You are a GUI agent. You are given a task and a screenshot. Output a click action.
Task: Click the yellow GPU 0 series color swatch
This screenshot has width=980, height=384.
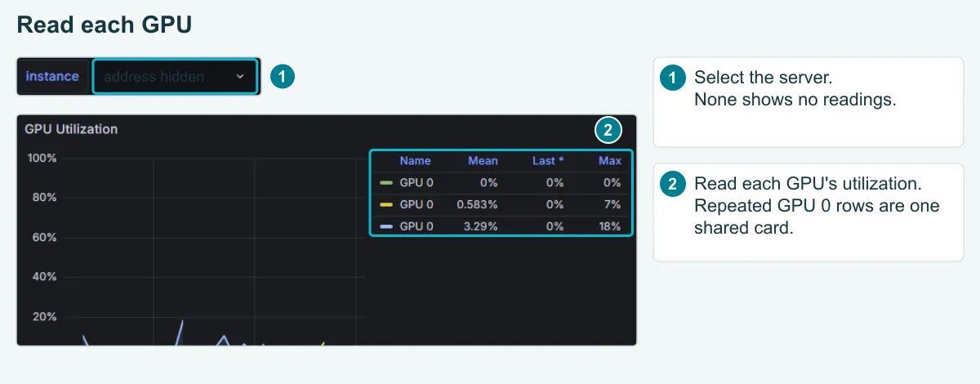click(387, 205)
